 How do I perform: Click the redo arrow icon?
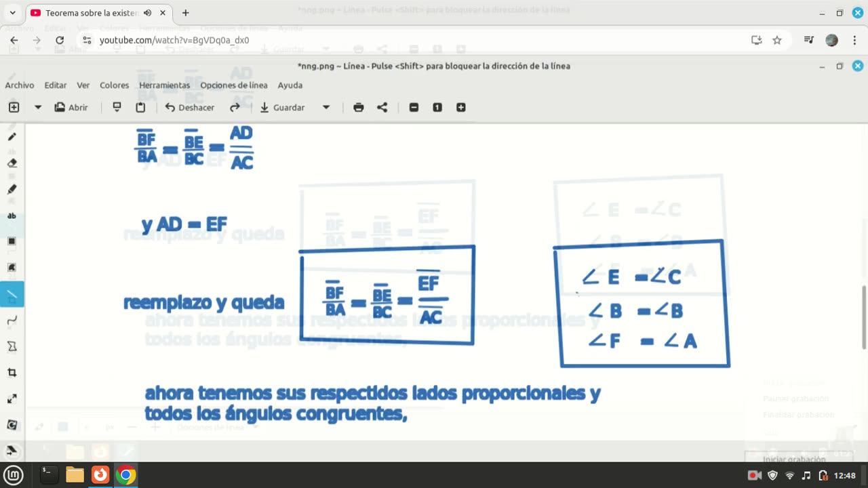tap(235, 107)
